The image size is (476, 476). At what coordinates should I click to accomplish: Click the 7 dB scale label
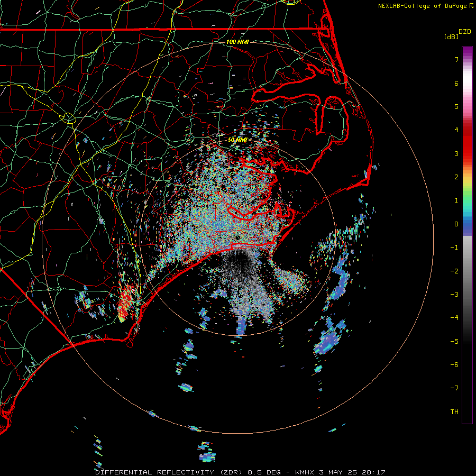[x=456, y=59]
